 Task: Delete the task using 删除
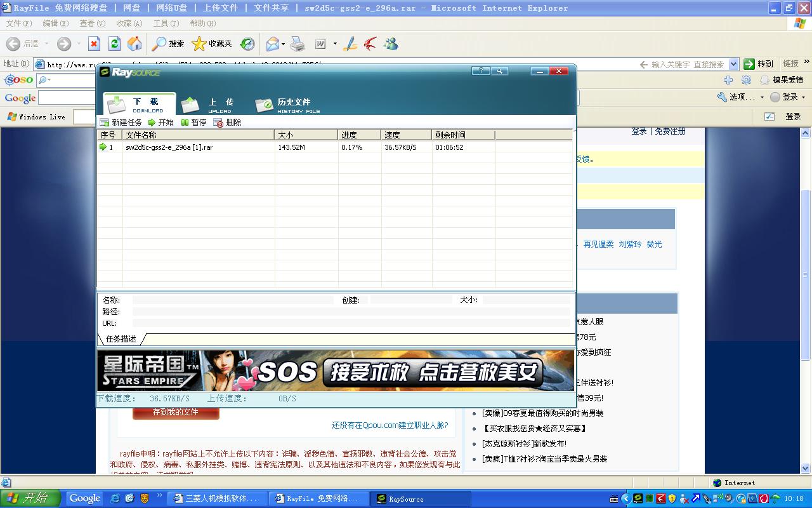(x=228, y=123)
